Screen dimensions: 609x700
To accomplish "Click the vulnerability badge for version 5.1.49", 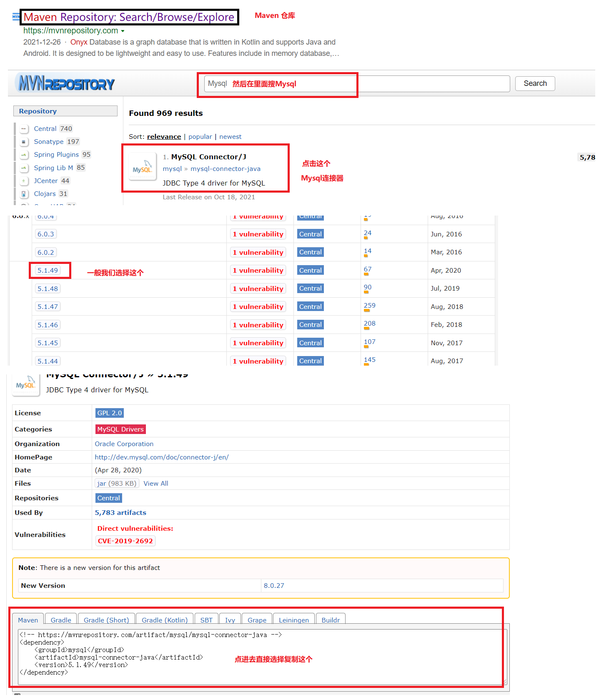I will point(258,271).
